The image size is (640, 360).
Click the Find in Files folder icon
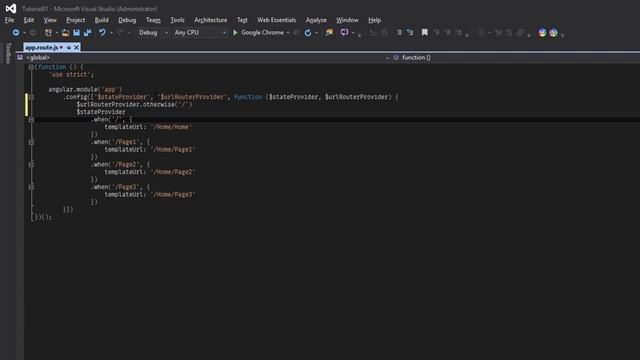(x=329, y=33)
